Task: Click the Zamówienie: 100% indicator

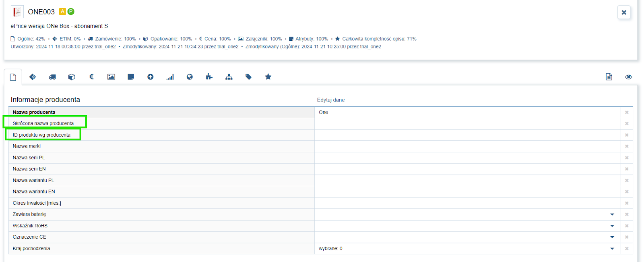Action: (x=112, y=39)
